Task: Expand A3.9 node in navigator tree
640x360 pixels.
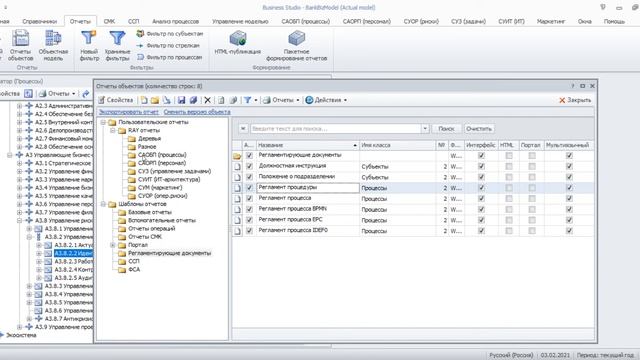Action: pyautogui.click(x=19, y=327)
